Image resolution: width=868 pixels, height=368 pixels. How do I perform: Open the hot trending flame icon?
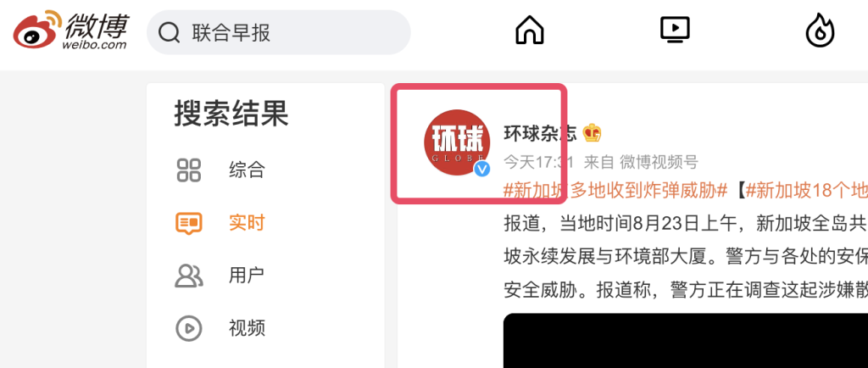click(820, 30)
